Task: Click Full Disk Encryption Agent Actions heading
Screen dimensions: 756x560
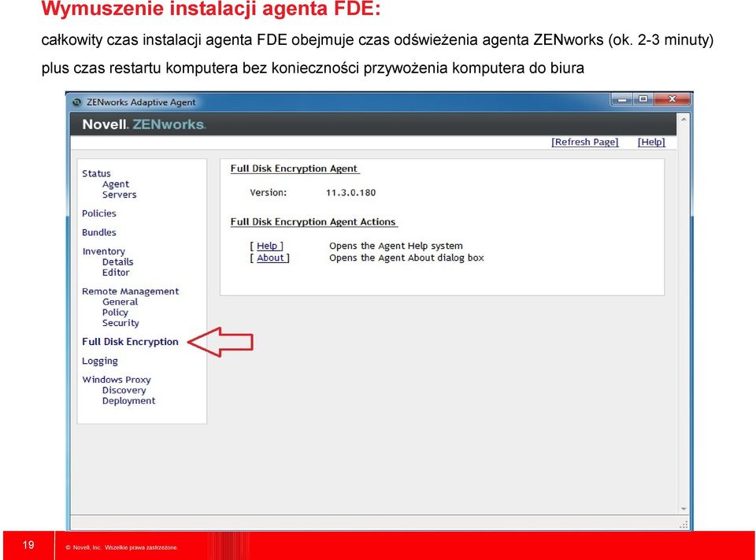Action: 313,222
